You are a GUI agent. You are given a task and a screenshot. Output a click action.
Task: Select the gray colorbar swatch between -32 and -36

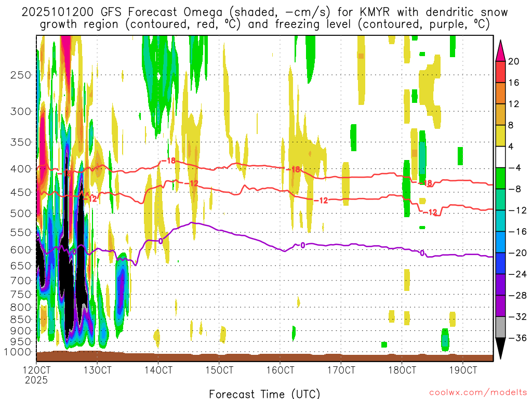point(500,327)
